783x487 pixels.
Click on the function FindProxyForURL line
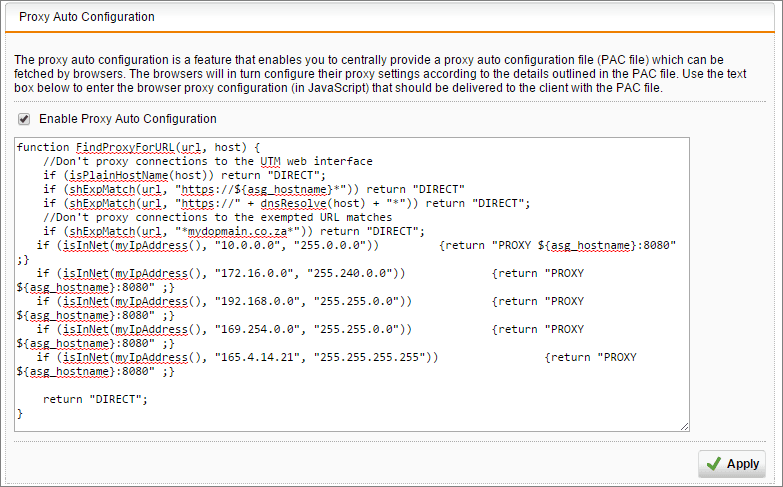click(138, 147)
